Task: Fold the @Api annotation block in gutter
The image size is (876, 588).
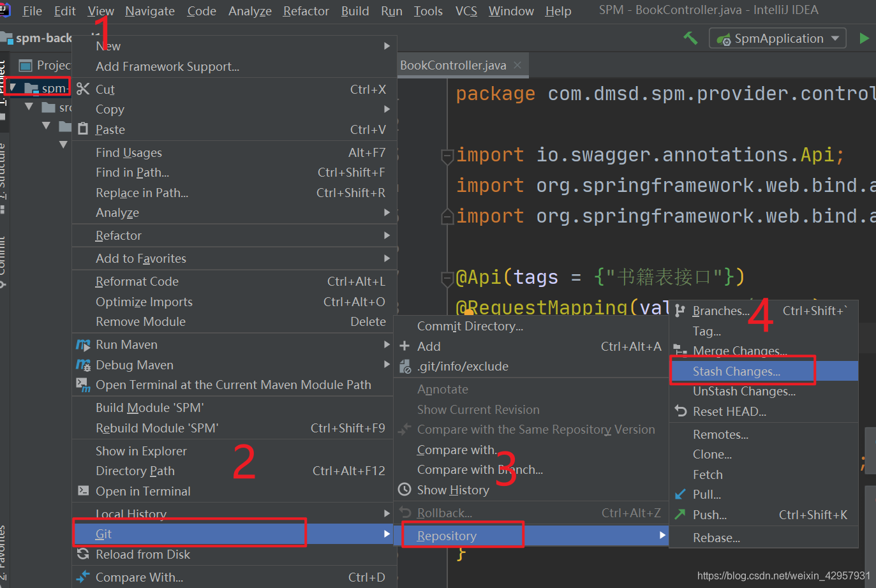Action: point(448,278)
